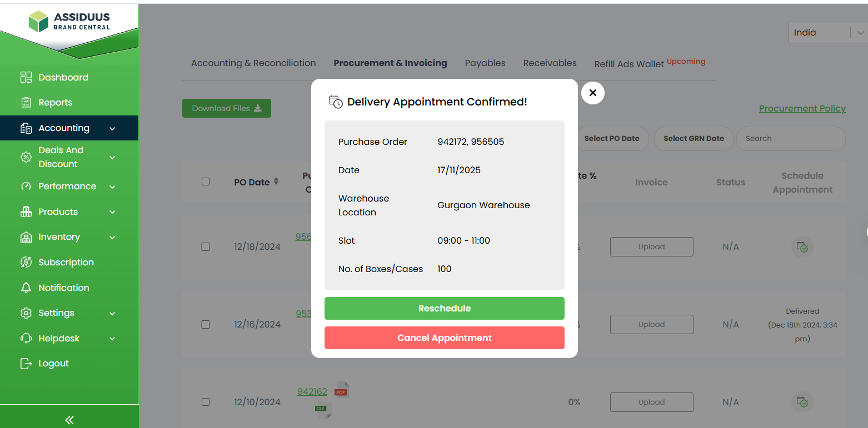Screen dimensions: 868x428
Task: Click the Notification bell icon
Action: point(26,288)
